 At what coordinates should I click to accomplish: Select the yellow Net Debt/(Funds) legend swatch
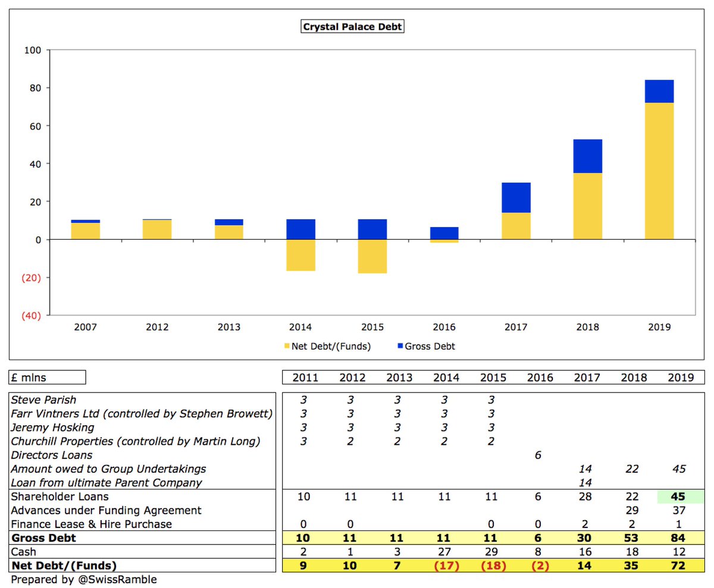tap(287, 346)
